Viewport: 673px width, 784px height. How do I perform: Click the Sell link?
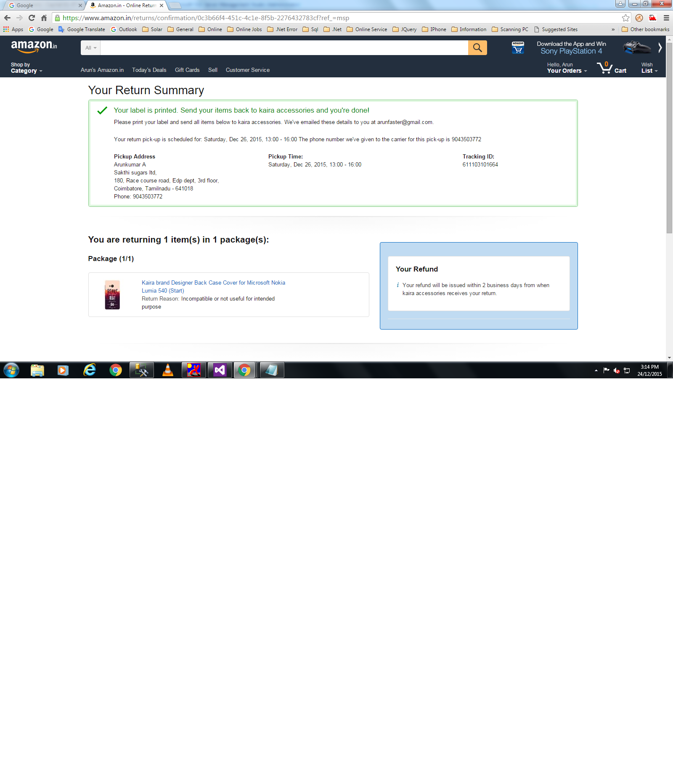pyautogui.click(x=213, y=70)
